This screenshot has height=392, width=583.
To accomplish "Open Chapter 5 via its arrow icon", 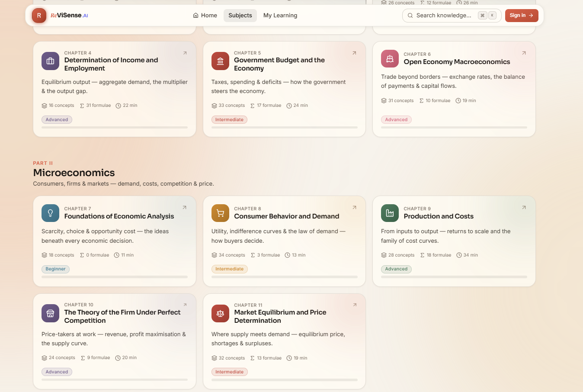I will 354,53.
